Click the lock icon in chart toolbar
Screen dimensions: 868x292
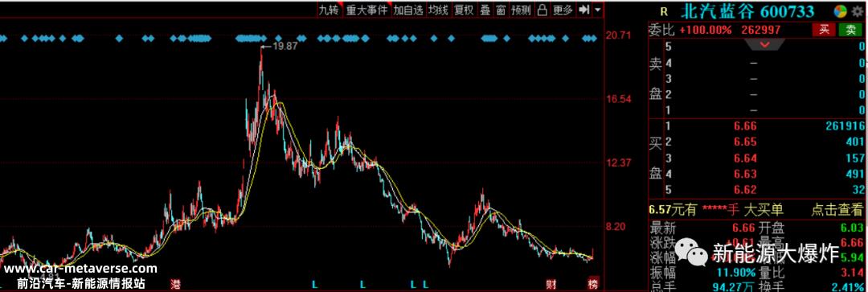click(542, 10)
